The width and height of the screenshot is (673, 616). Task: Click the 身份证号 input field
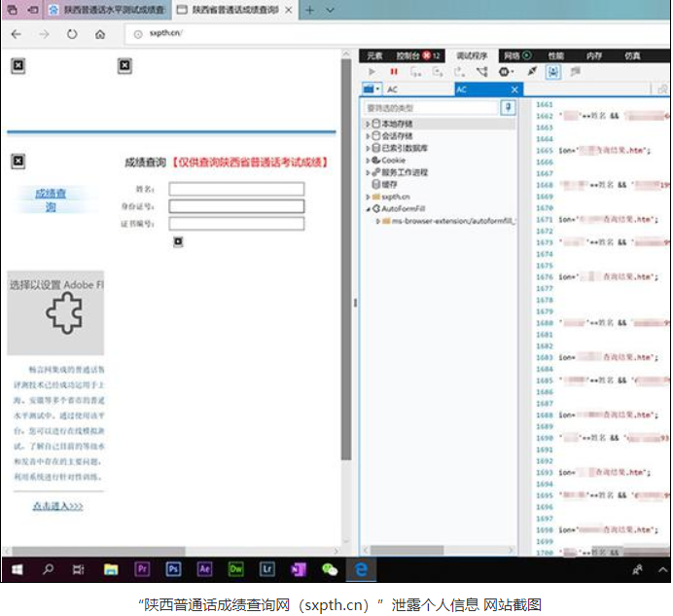click(236, 206)
